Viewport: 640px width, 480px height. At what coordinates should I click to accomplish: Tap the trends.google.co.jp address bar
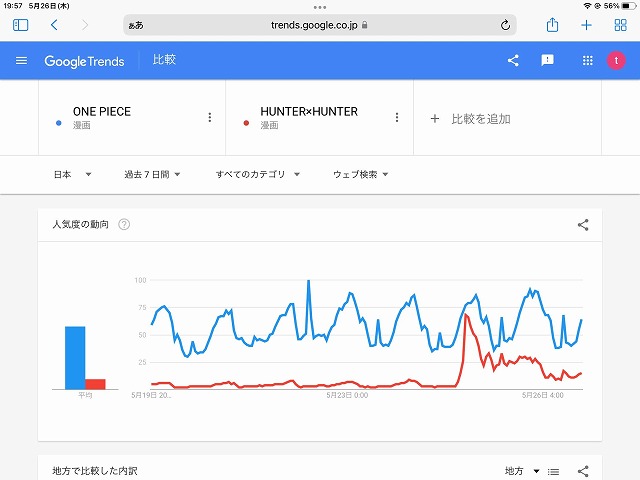pyautogui.click(x=320, y=25)
